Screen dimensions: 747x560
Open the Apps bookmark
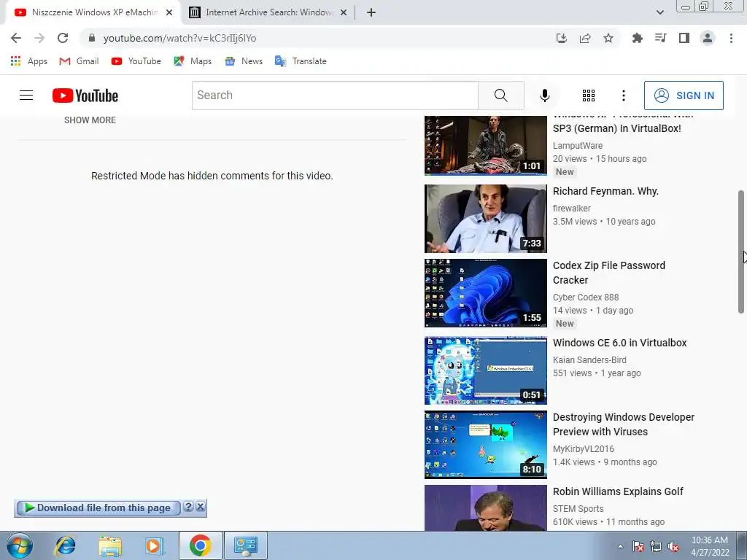(x=29, y=61)
